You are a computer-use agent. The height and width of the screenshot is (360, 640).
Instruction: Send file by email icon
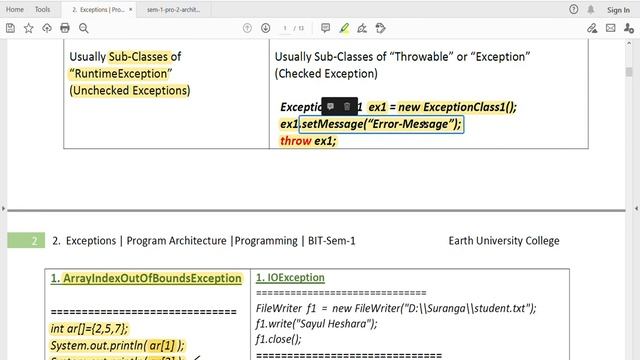point(611,28)
